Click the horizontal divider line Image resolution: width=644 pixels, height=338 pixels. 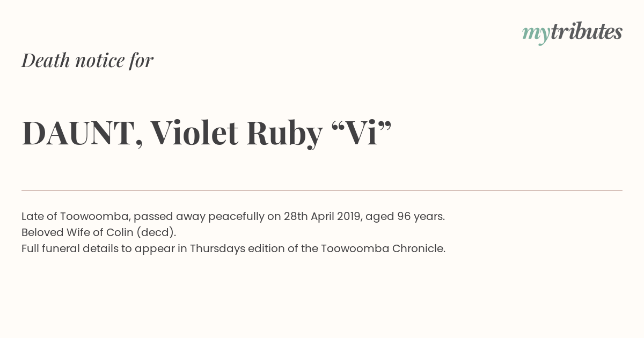[322, 190]
